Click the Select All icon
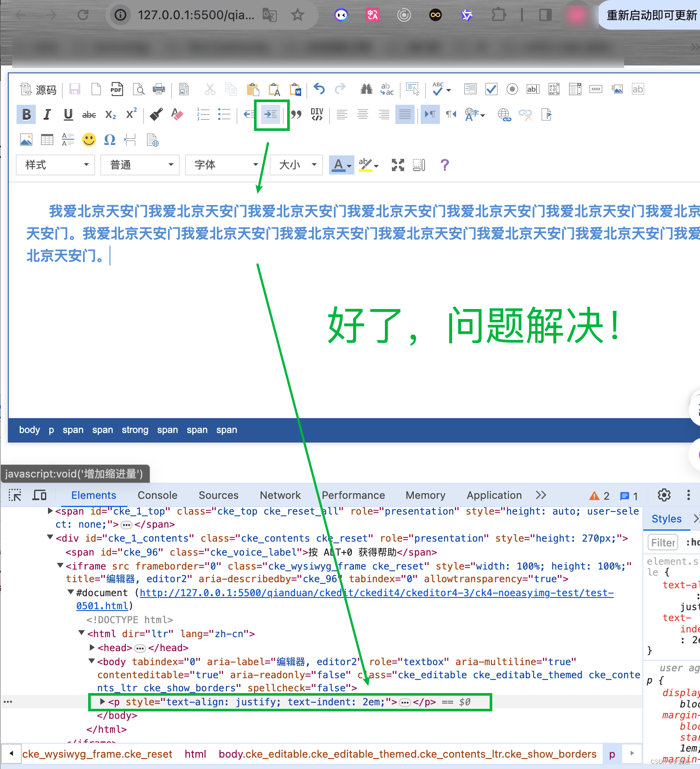This screenshot has width=700, height=769. [x=412, y=89]
